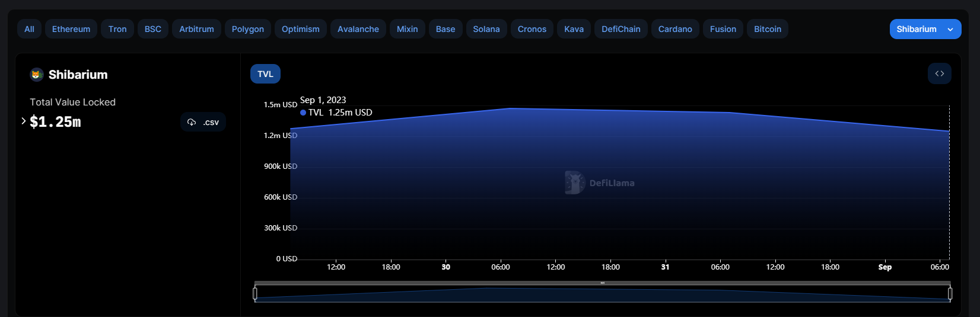Filter by Cronos chain
Screen dimensions: 980x317
532,29
